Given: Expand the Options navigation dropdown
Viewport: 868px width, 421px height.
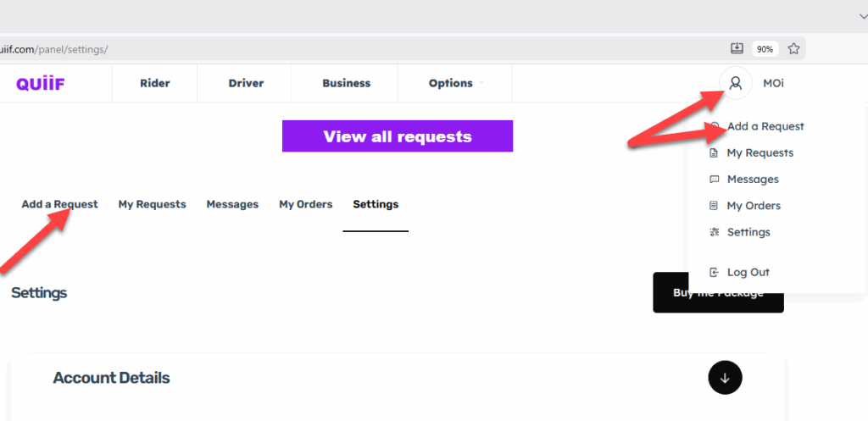Looking at the screenshot, I should (456, 83).
